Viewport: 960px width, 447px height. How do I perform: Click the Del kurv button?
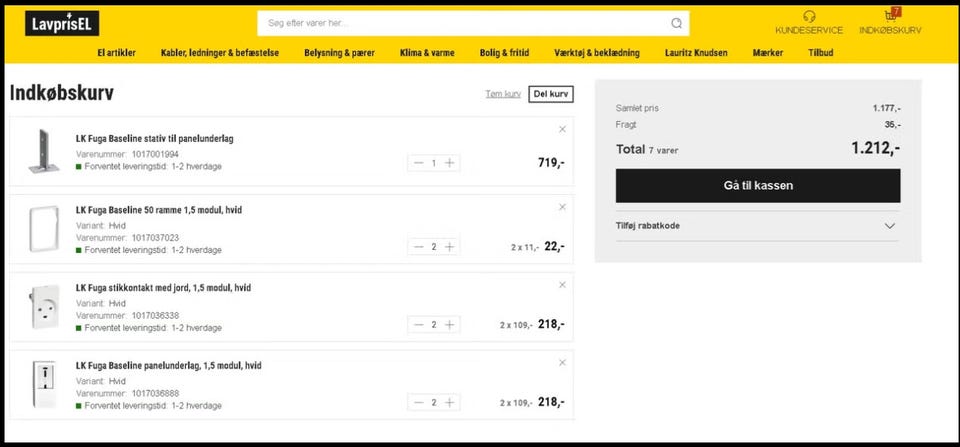tap(551, 94)
